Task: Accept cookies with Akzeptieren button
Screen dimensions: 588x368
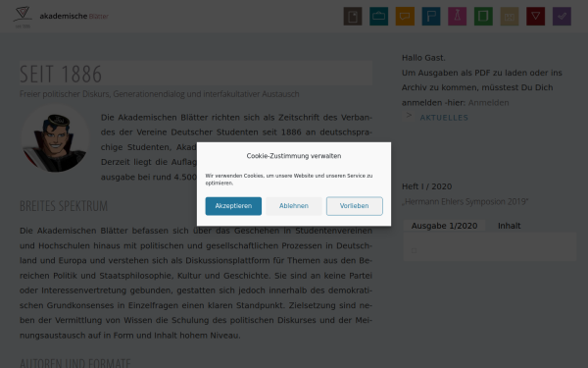Action: pyautogui.click(x=233, y=206)
